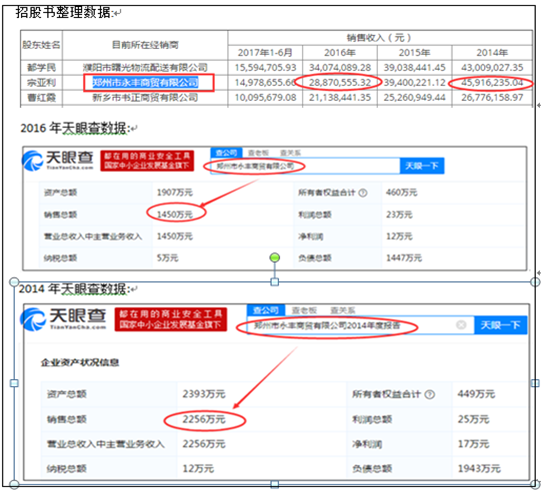Click the table cell 26,776,158.97
This screenshot has height=490, width=541.
click(492, 98)
